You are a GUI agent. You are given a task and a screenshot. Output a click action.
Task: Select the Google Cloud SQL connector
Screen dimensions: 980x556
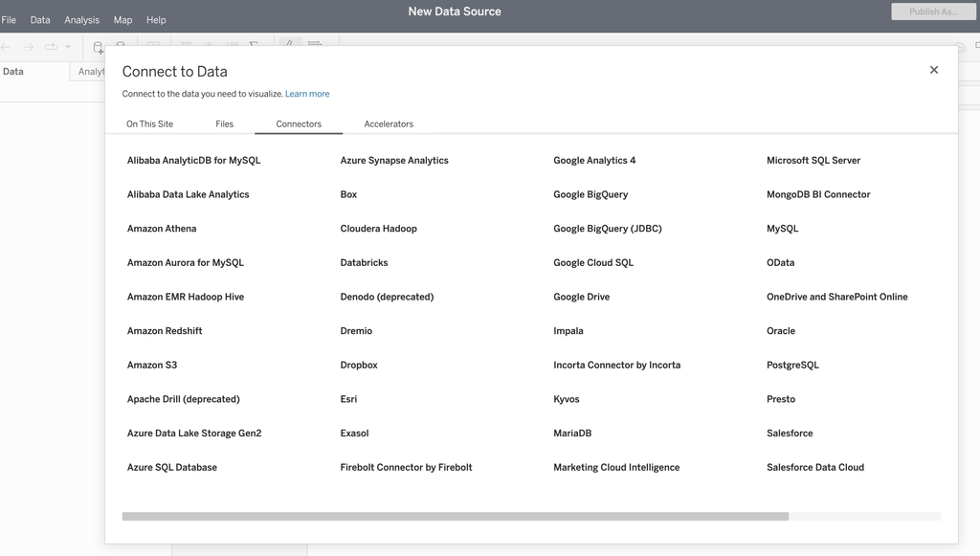(x=593, y=262)
